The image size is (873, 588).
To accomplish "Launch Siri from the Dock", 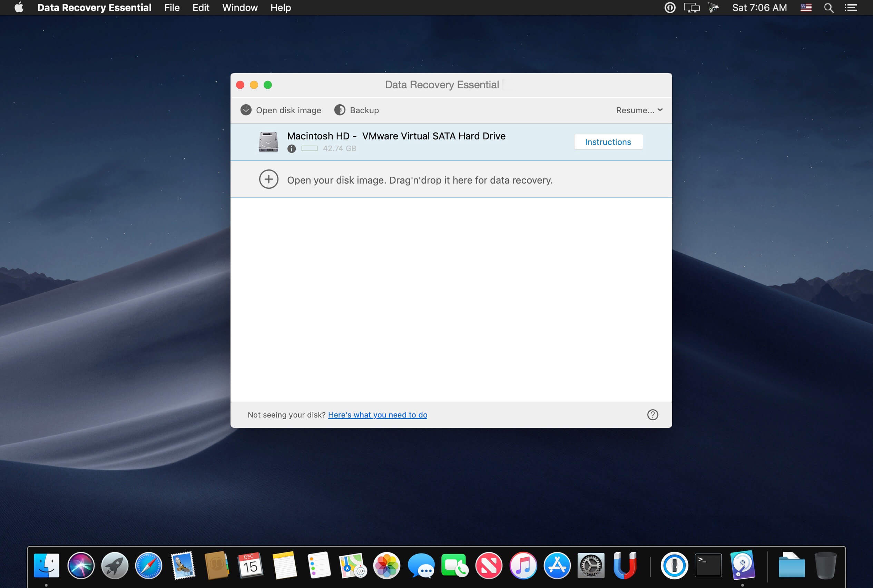I will click(x=81, y=565).
